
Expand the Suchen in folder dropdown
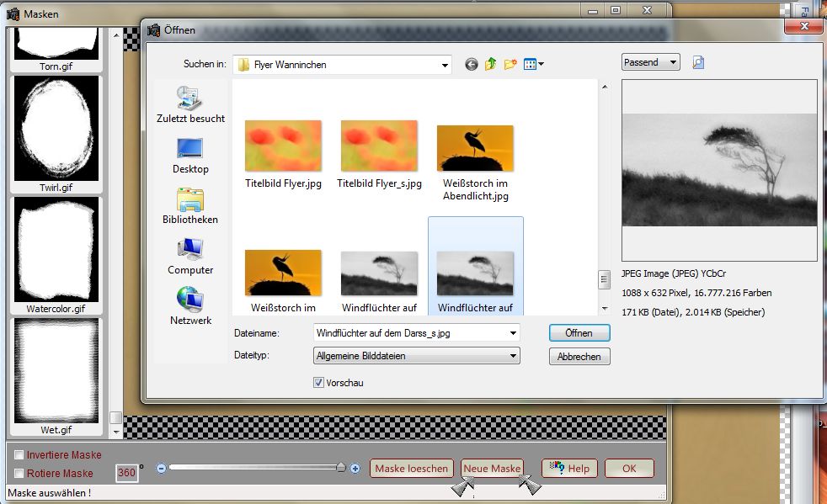[x=445, y=65]
